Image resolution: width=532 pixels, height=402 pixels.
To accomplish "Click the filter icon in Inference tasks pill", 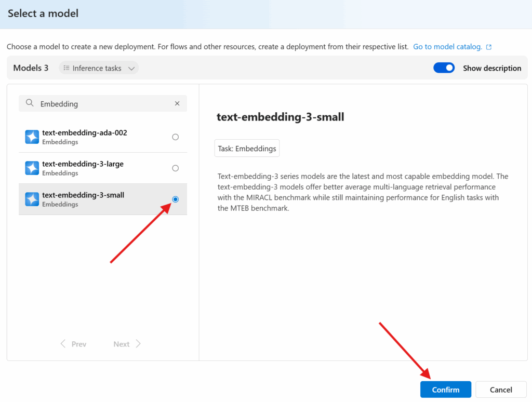I will click(x=67, y=68).
